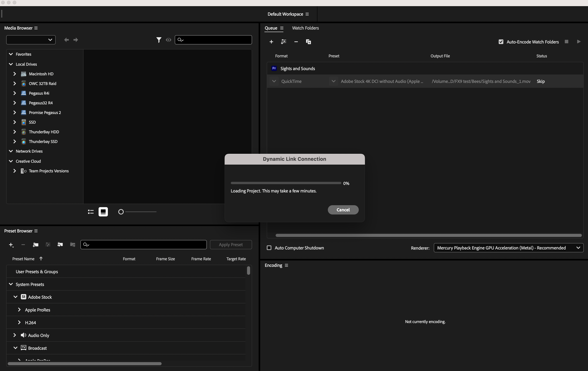Click the Add Encode Job icon
This screenshot has height=371, width=588.
(271, 42)
